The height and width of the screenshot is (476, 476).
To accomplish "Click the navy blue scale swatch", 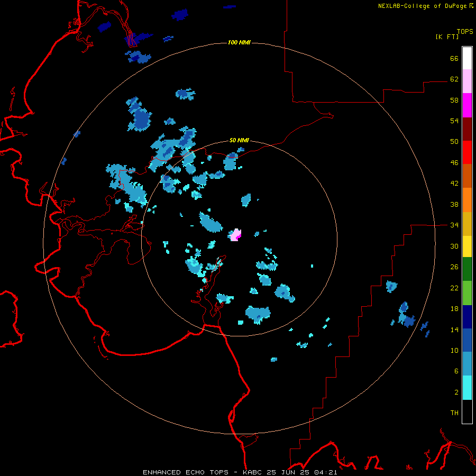I will [467, 317].
